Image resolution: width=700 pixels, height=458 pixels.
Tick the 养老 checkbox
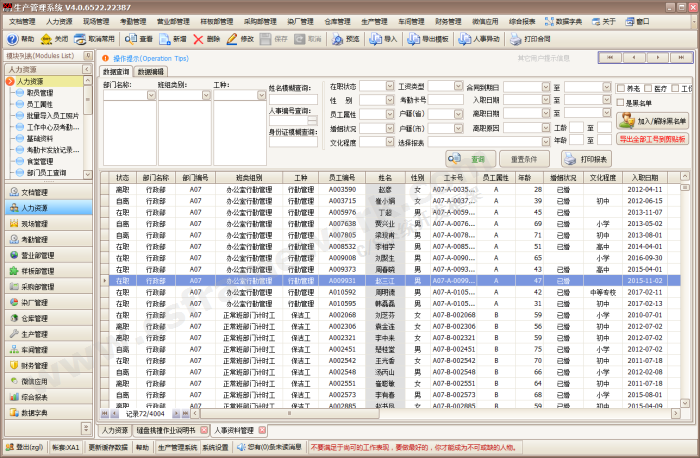(621, 88)
